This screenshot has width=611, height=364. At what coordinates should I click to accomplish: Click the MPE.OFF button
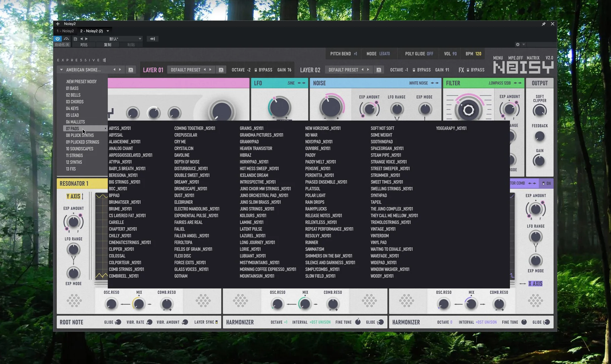pos(515,58)
